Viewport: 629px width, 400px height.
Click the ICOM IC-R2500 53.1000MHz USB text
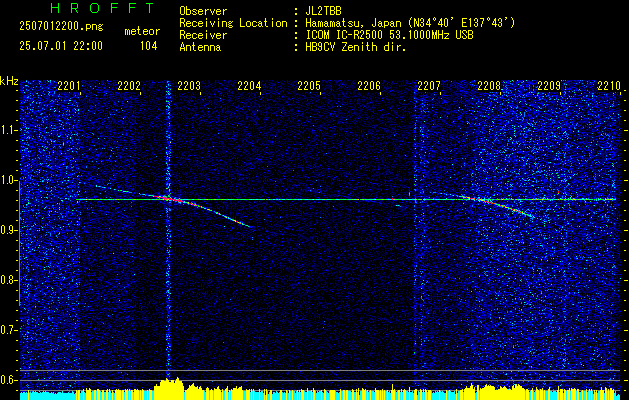(389, 35)
